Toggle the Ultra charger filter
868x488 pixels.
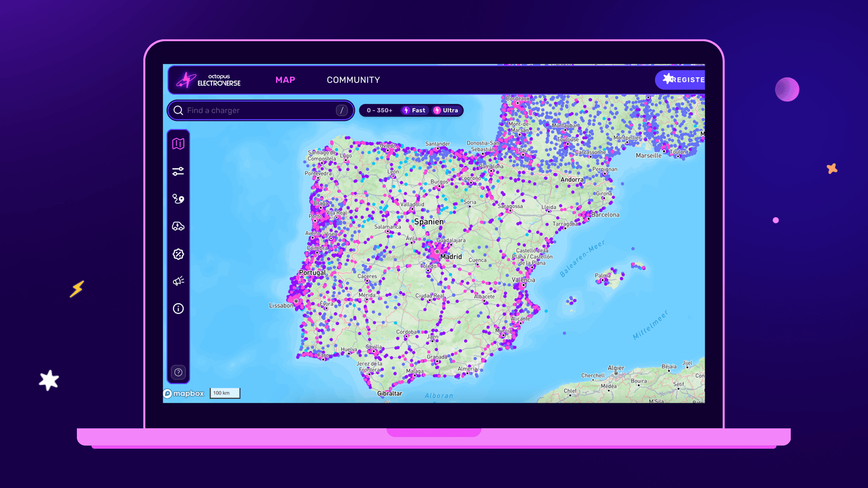tap(446, 110)
